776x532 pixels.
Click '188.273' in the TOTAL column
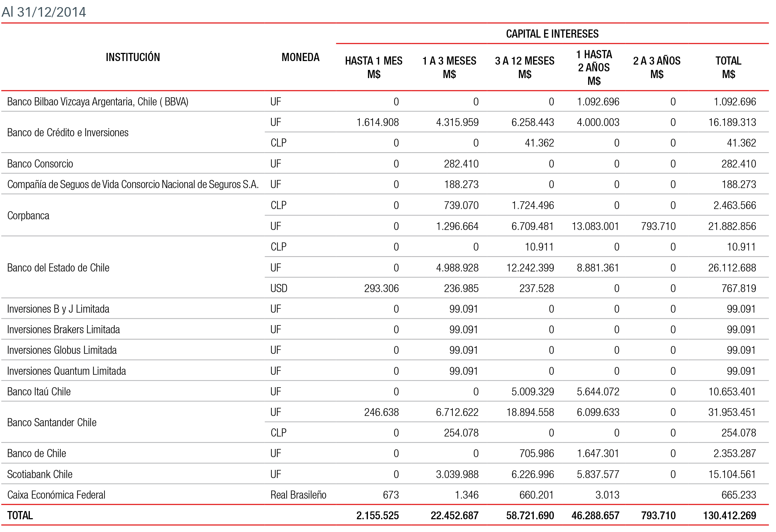pyautogui.click(x=739, y=185)
